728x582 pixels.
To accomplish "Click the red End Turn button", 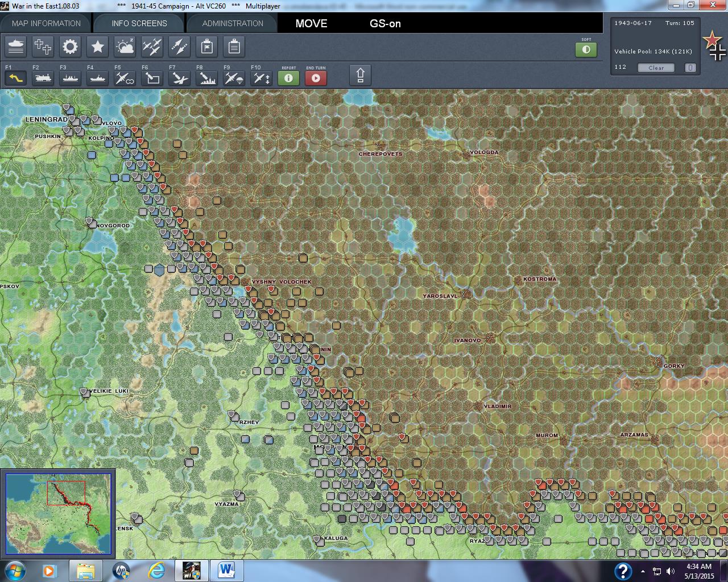I will (x=316, y=77).
